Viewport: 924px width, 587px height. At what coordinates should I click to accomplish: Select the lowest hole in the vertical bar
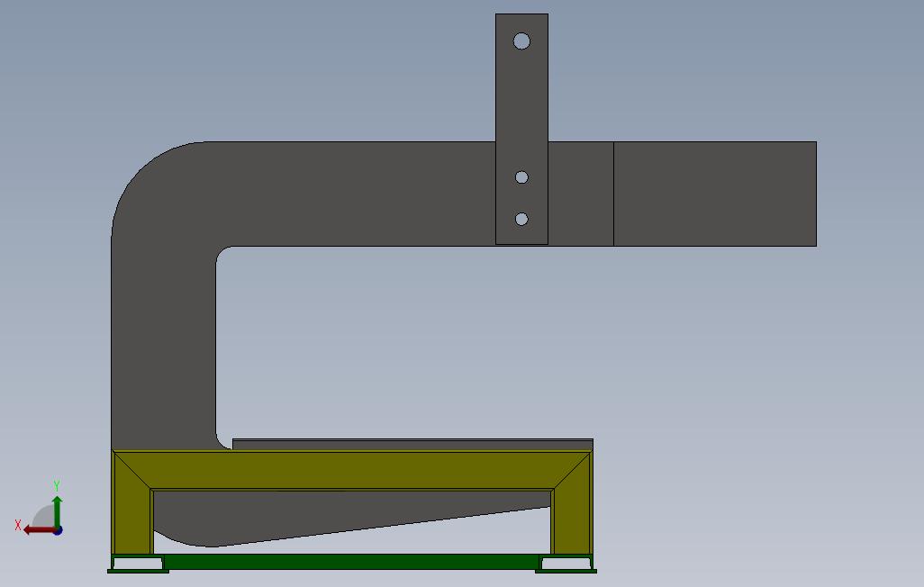click(521, 220)
